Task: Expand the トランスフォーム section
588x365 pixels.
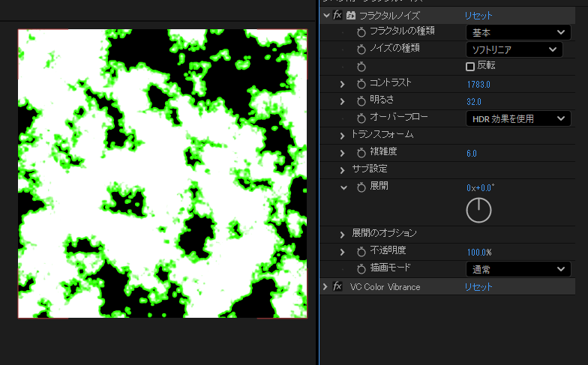Action: click(x=343, y=135)
